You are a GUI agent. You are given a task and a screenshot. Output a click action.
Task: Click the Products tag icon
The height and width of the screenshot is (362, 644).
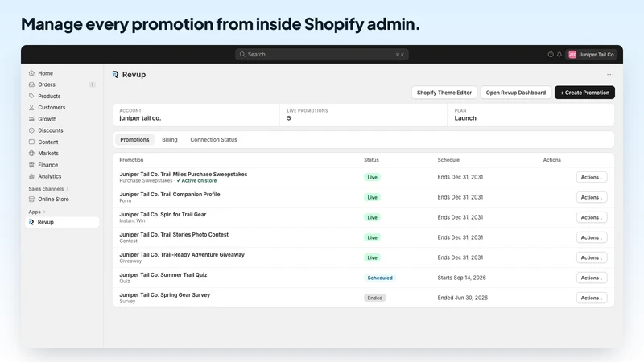tap(31, 96)
